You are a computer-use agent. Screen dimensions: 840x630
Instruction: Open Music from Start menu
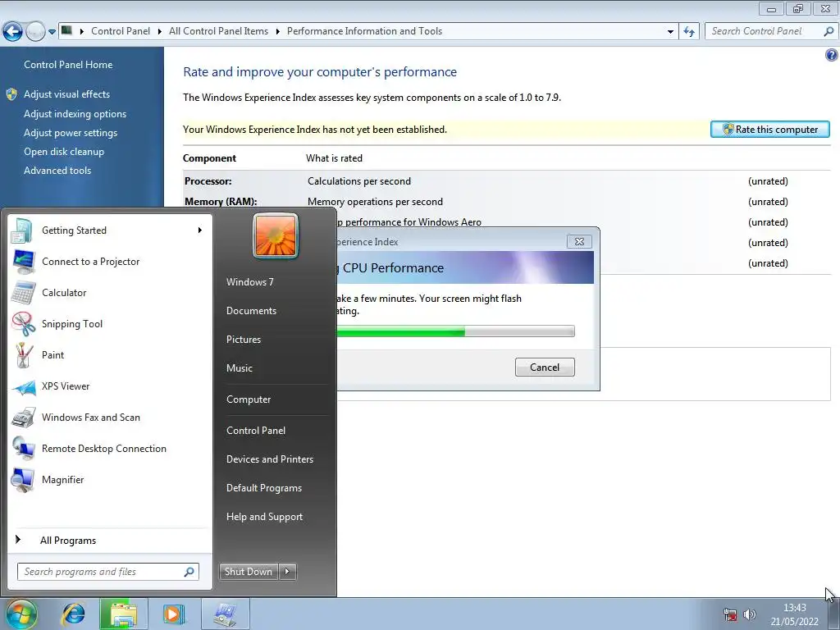(239, 368)
